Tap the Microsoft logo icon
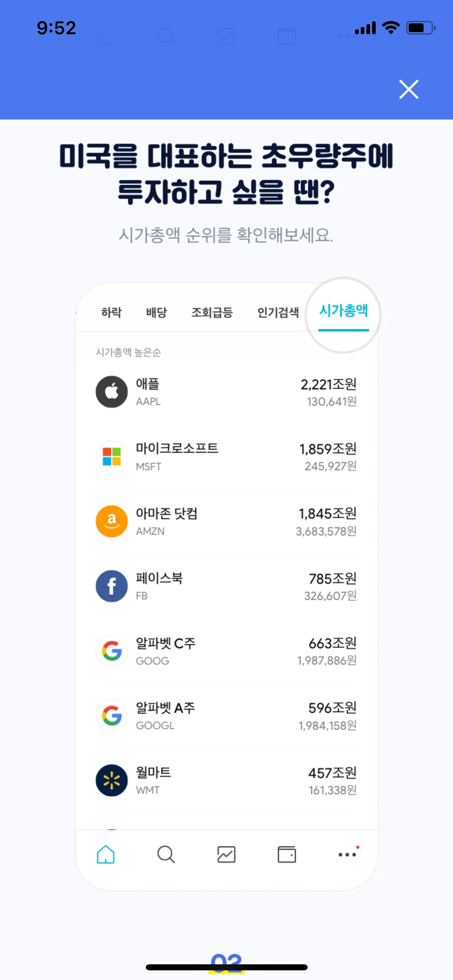 (x=112, y=457)
